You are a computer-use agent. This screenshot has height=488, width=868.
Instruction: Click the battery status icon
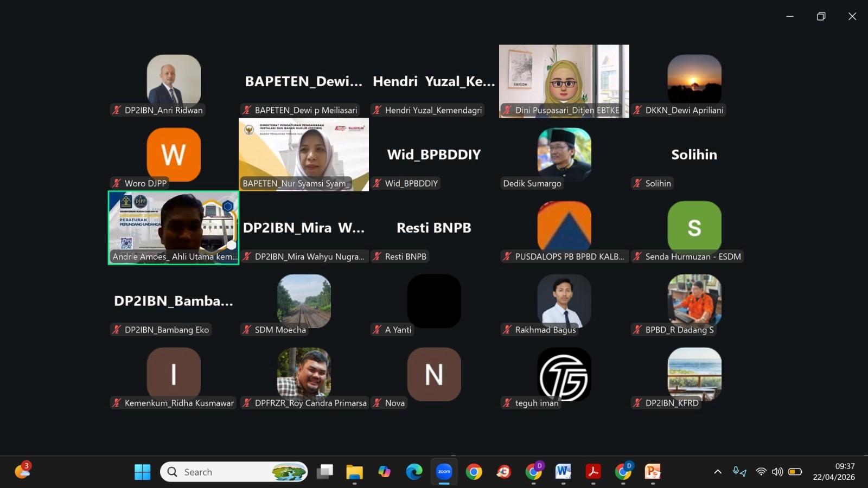795,472
